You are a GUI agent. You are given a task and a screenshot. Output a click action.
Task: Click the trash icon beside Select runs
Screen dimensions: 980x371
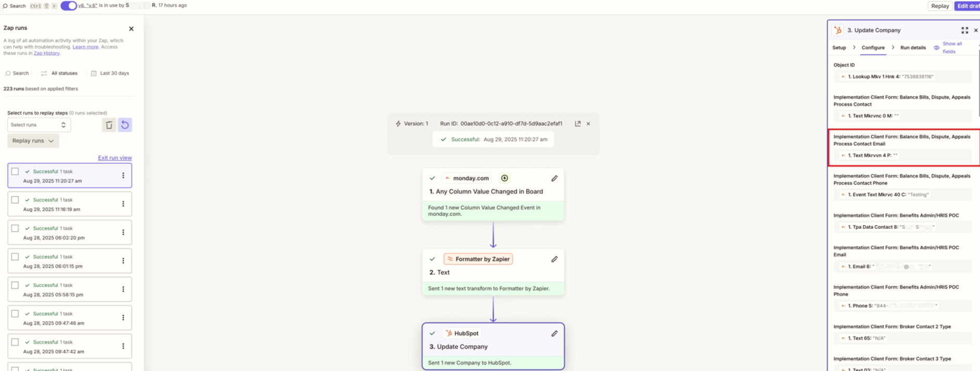pos(109,125)
